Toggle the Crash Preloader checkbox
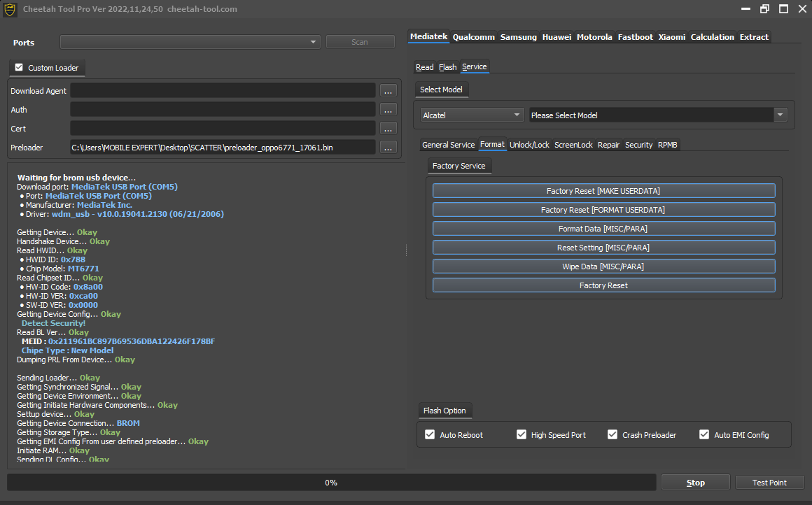The width and height of the screenshot is (812, 505). coord(612,434)
